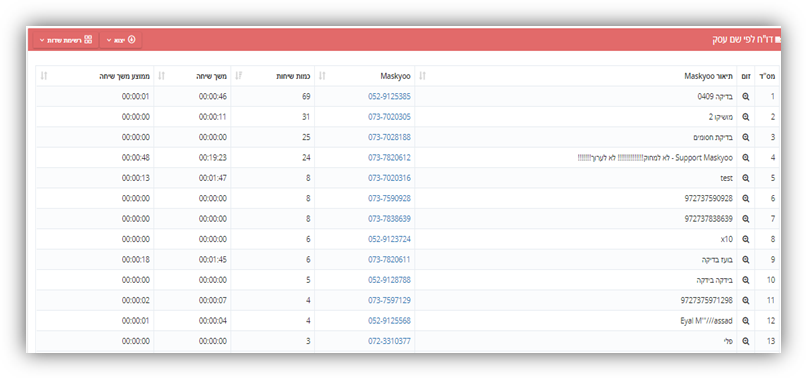Select the בדיקה 0409 description cell
The image size is (806, 378).
point(576,96)
